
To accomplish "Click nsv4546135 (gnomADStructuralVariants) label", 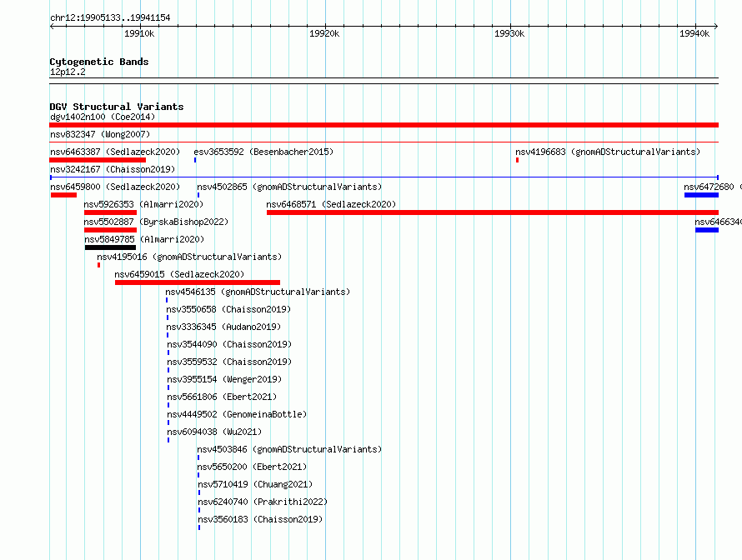I will pyautogui.click(x=258, y=292).
